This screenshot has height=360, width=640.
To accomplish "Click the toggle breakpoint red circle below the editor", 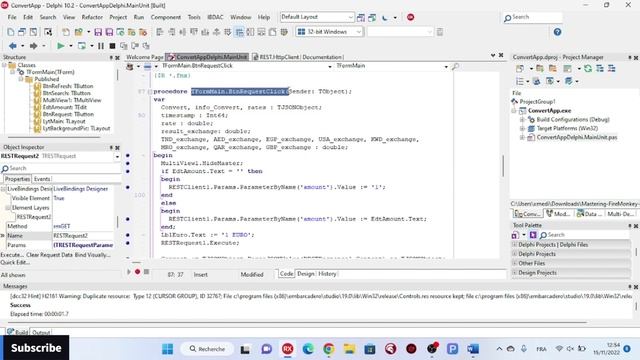I will click(x=138, y=271).
